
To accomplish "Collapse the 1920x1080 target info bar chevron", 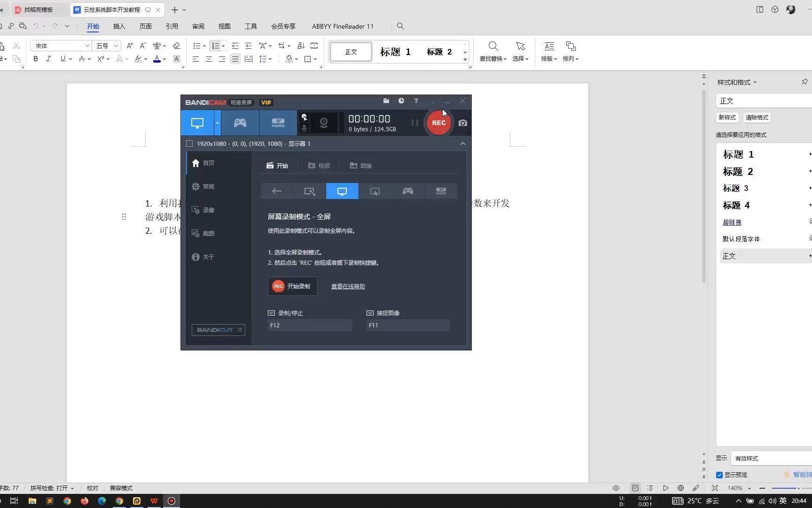I will pyautogui.click(x=463, y=143).
